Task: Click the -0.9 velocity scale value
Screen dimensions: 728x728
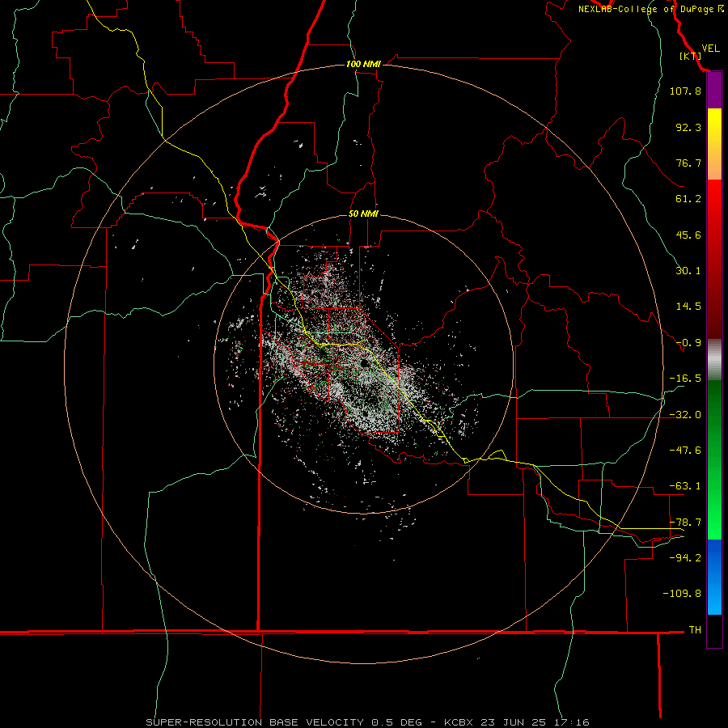Action: (688, 343)
